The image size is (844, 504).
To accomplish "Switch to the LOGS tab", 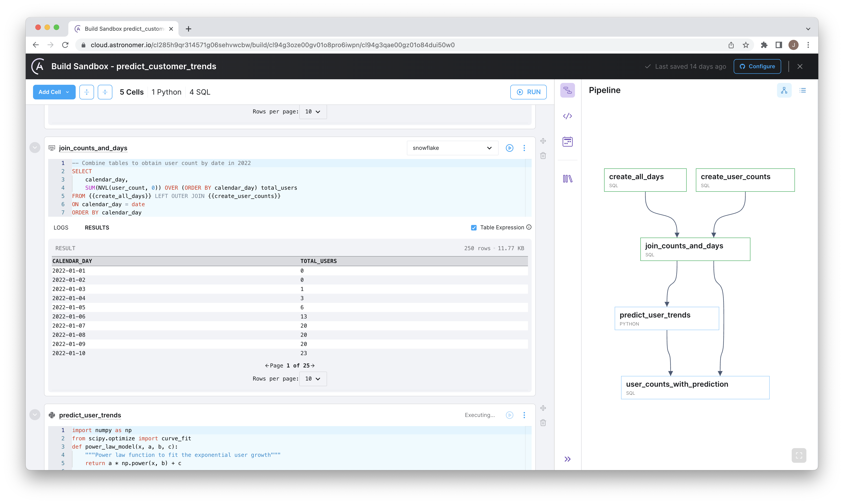I will (61, 227).
